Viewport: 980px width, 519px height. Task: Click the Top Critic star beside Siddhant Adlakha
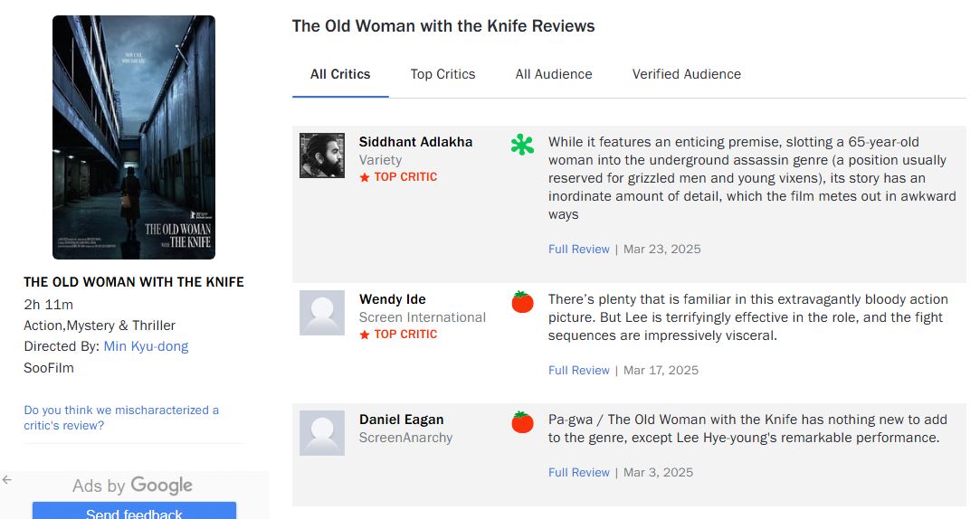pos(365,177)
